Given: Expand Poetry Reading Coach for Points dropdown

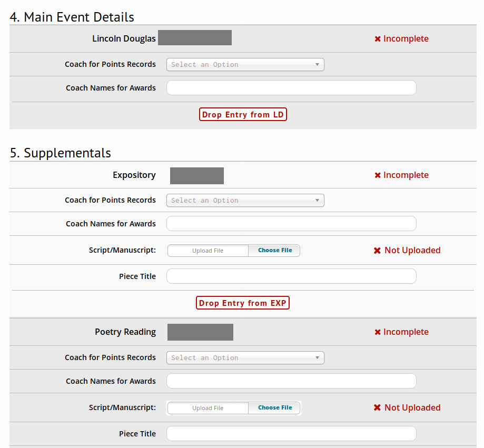Looking at the screenshot, I should pos(245,358).
